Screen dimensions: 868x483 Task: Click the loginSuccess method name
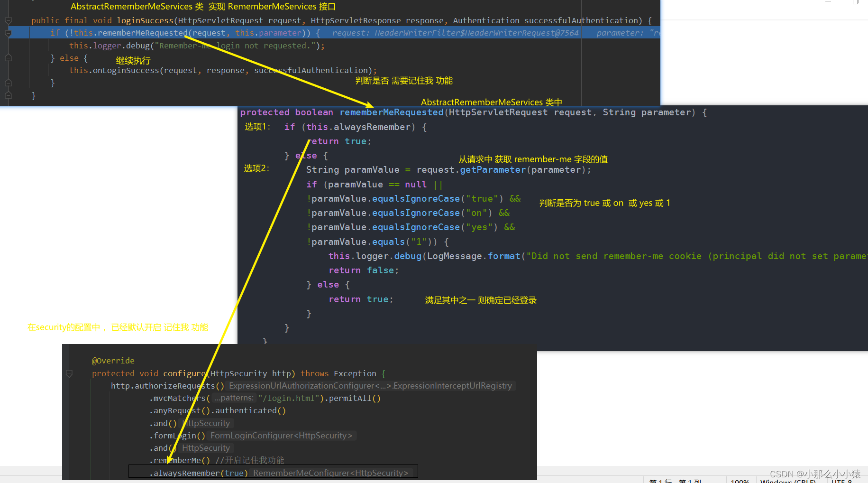(x=145, y=20)
